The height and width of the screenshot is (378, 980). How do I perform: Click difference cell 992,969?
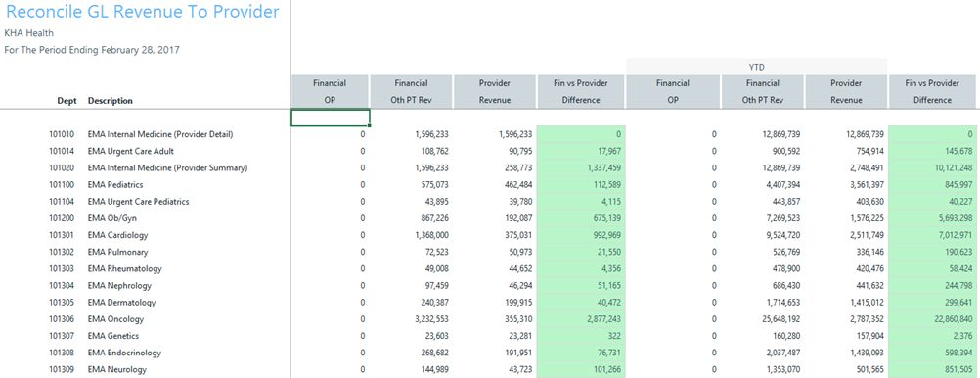pyautogui.click(x=581, y=235)
